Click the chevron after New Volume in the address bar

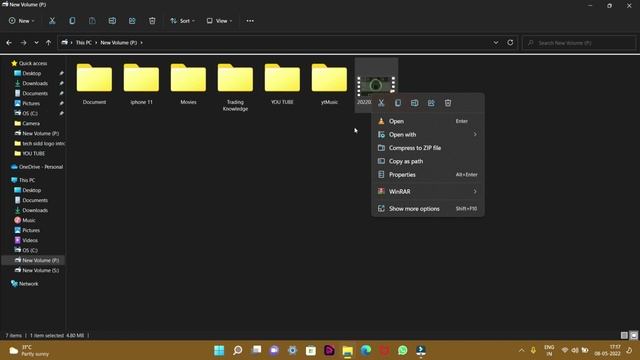click(x=142, y=42)
